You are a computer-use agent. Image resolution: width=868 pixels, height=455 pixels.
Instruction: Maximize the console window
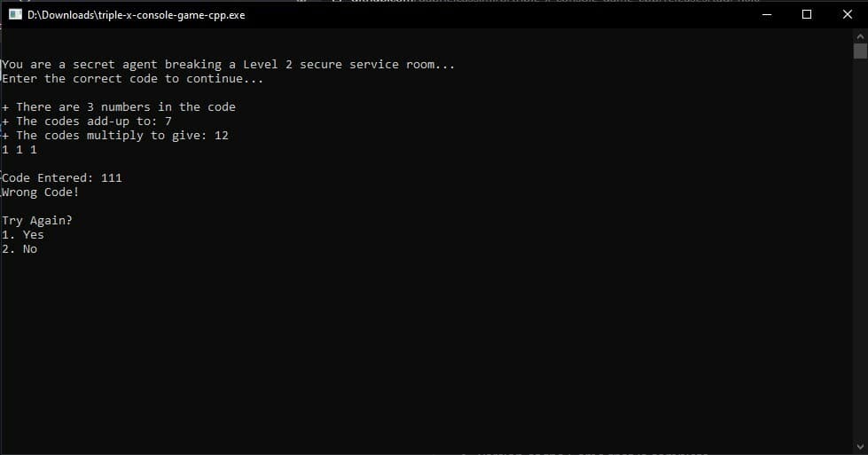[807, 14]
